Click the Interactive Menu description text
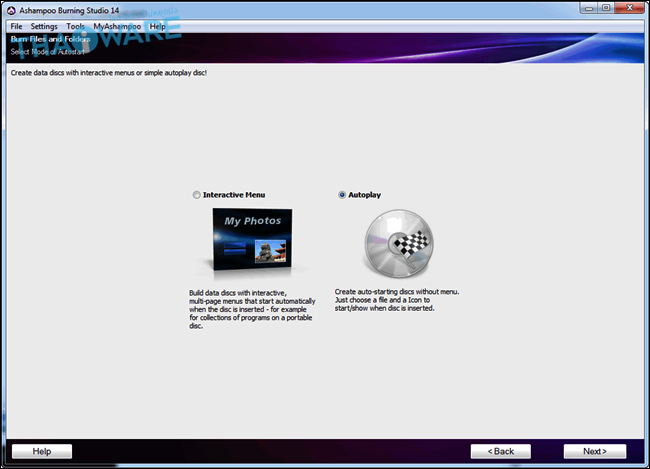 pos(252,309)
